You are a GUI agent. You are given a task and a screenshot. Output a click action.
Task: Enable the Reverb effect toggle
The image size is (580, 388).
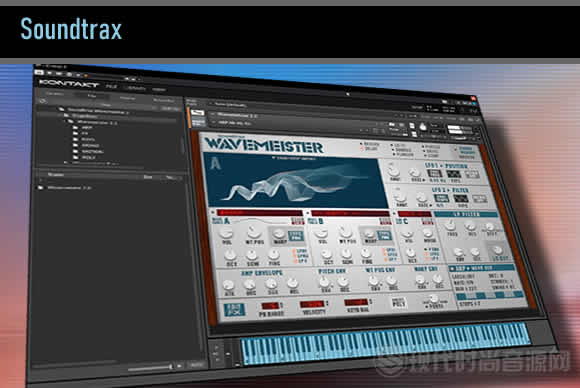[362, 144]
